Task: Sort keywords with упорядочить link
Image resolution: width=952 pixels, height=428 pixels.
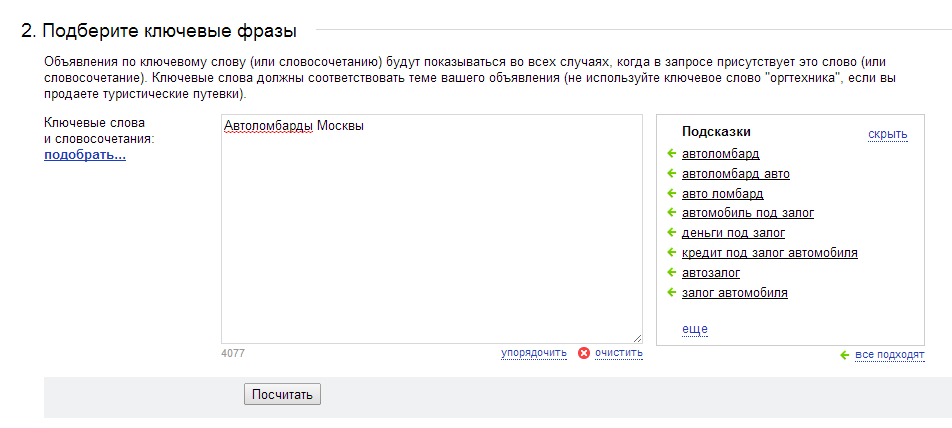Action: tap(534, 353)
